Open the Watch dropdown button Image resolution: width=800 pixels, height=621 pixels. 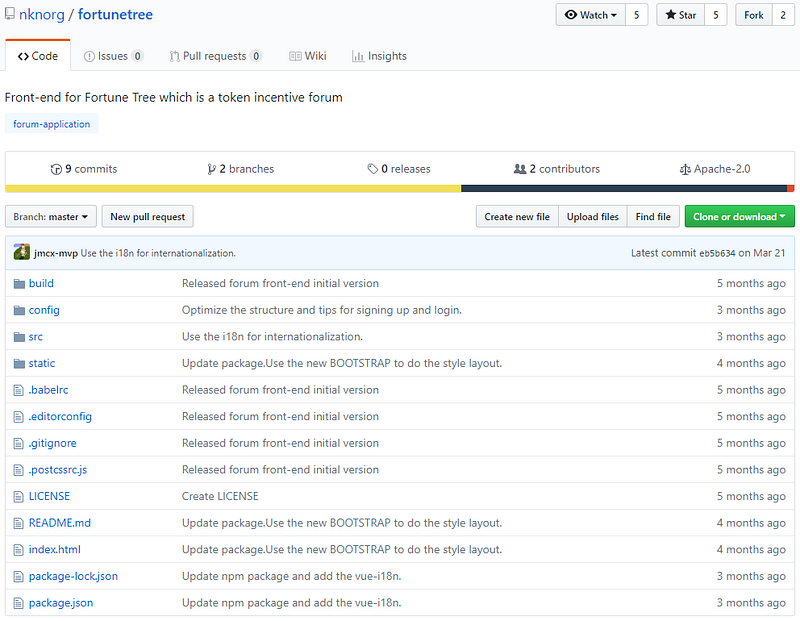[591, 15]
